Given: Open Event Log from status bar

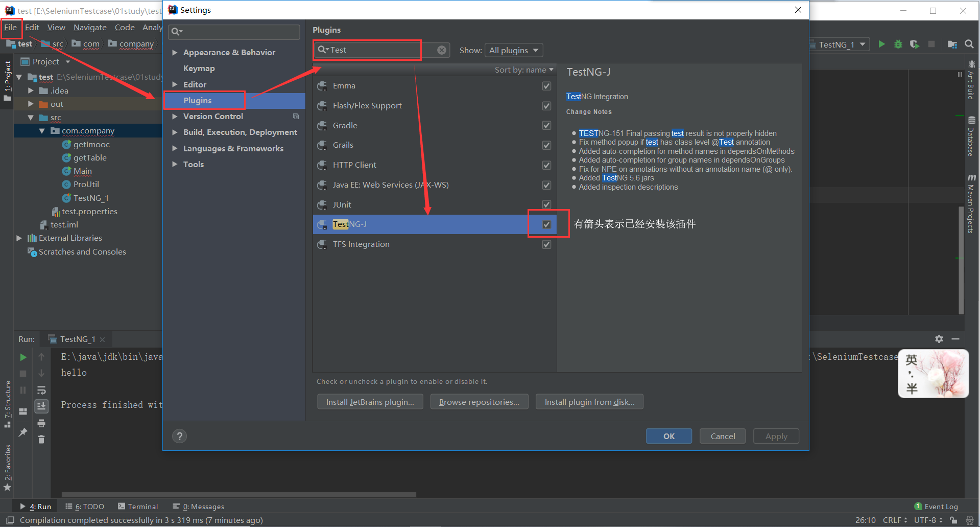Looking at the screenshot, I should pyautogui.click(x=936, y=507).
